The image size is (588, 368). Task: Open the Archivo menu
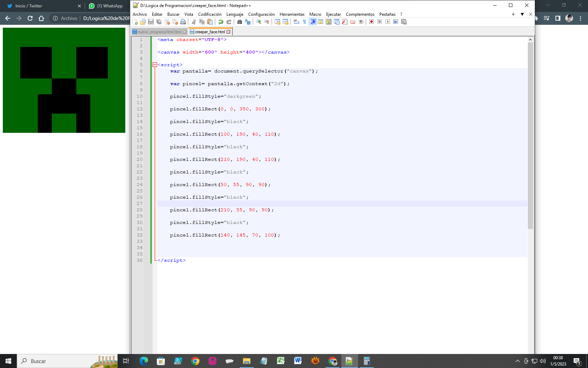pyautogui.click(x=140, y=14)
